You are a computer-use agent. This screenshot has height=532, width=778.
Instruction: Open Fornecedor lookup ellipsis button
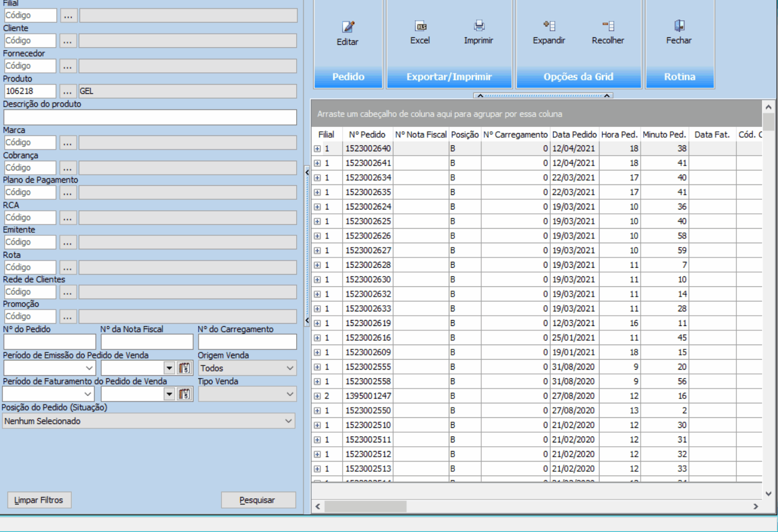coord(68,66)
